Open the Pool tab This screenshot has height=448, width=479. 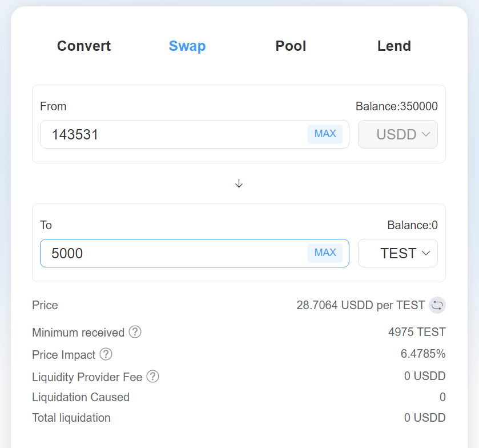click(x=291, y=46)
